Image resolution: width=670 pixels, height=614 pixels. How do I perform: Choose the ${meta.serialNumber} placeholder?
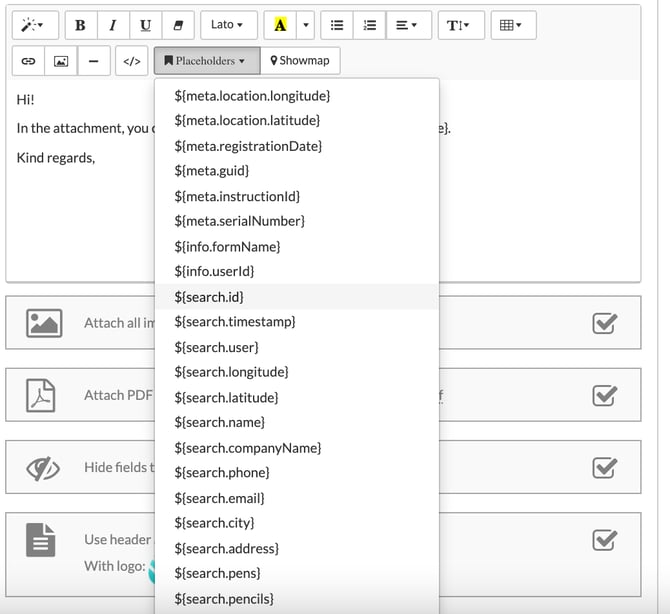click(239, 221)
